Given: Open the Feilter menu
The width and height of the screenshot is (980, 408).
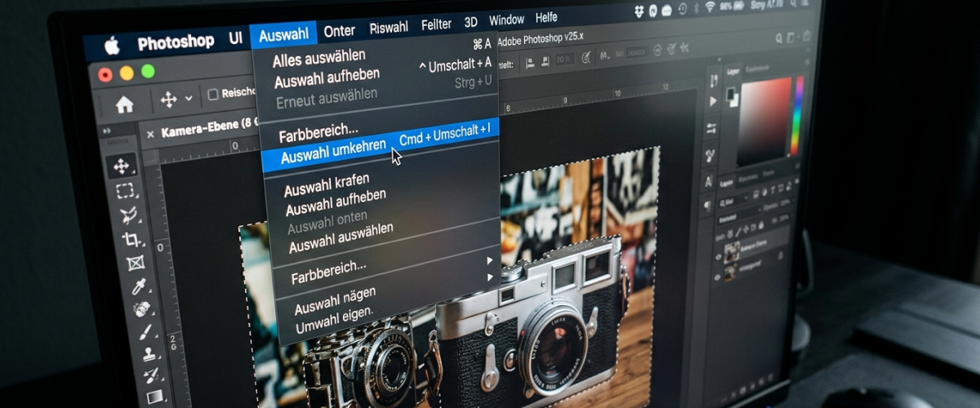Looking at the screenshot, I should tap(436, 25).
